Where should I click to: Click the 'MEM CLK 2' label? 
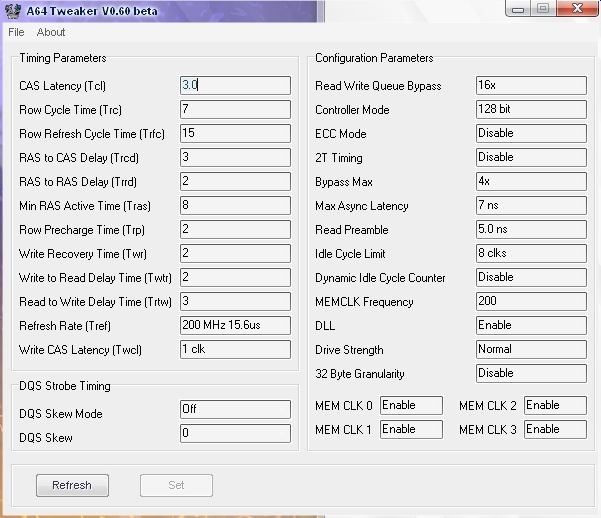pos(488,406)
